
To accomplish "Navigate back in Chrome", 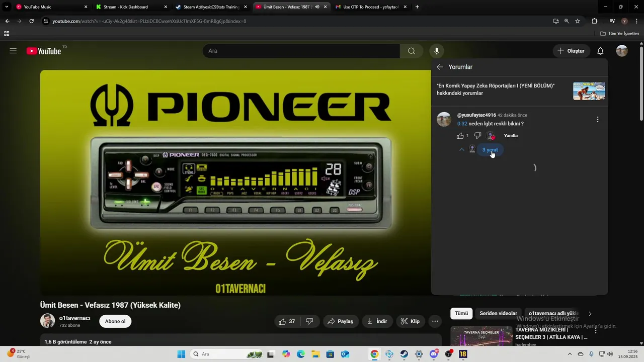I will [x=7, y=21].
